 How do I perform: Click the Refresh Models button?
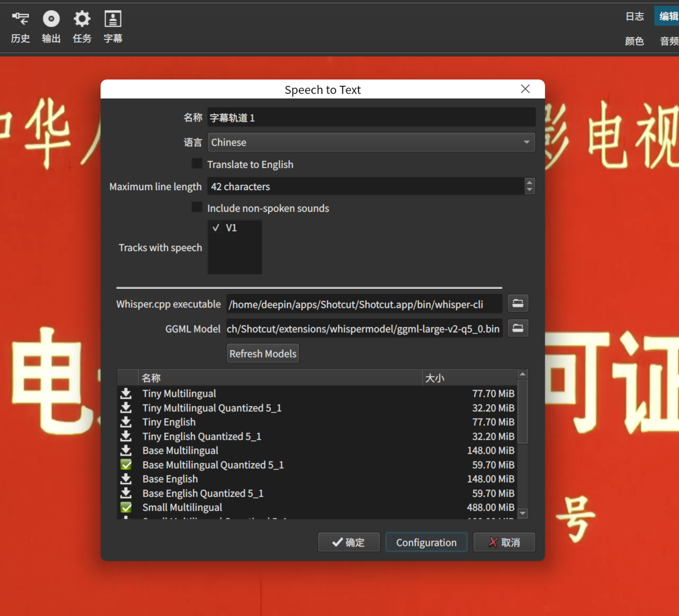click(x=263, y=353)
